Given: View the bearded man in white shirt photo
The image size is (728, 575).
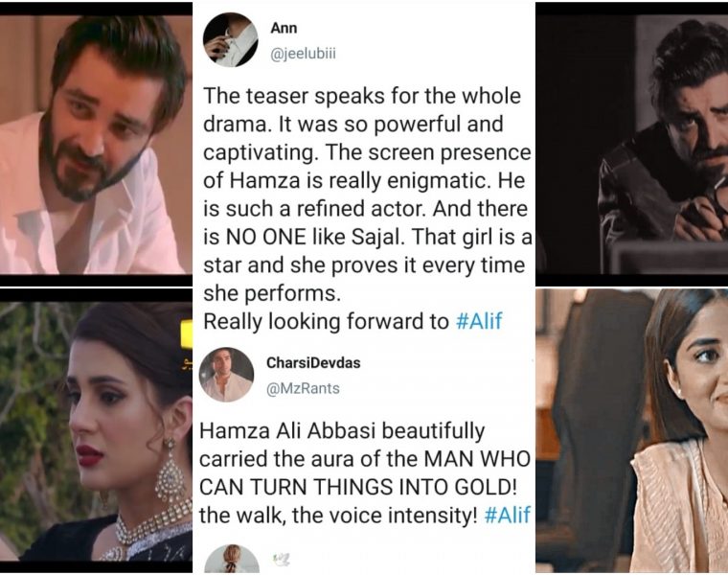Looking at the screenshot, I should pyautogui.click(x=96, y=145).
